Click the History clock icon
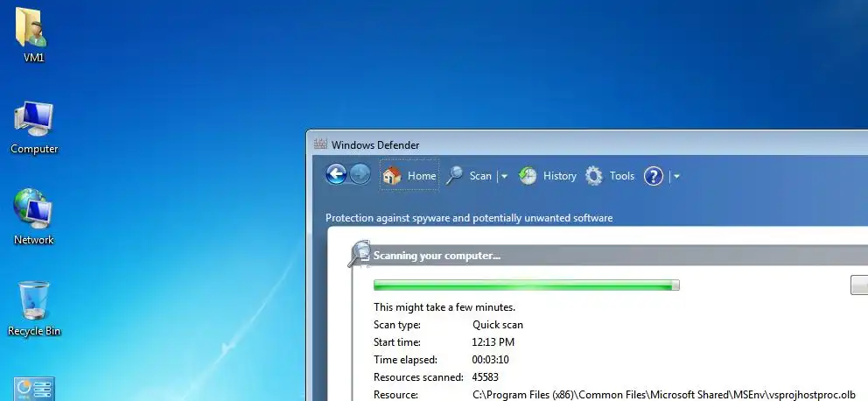Screen dimensions: 868x401 tap(528, 176)
